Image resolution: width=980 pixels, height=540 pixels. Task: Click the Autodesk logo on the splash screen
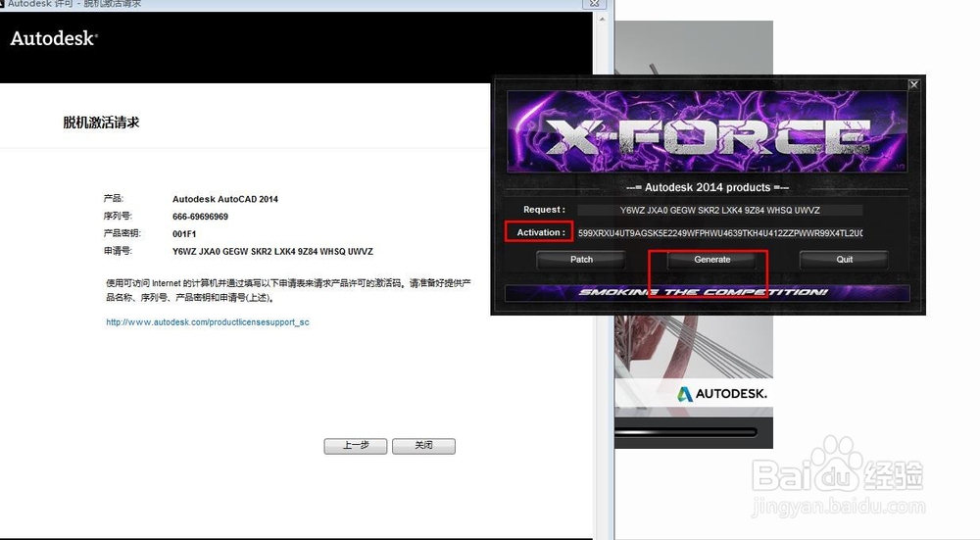click(x=722, y=394)
